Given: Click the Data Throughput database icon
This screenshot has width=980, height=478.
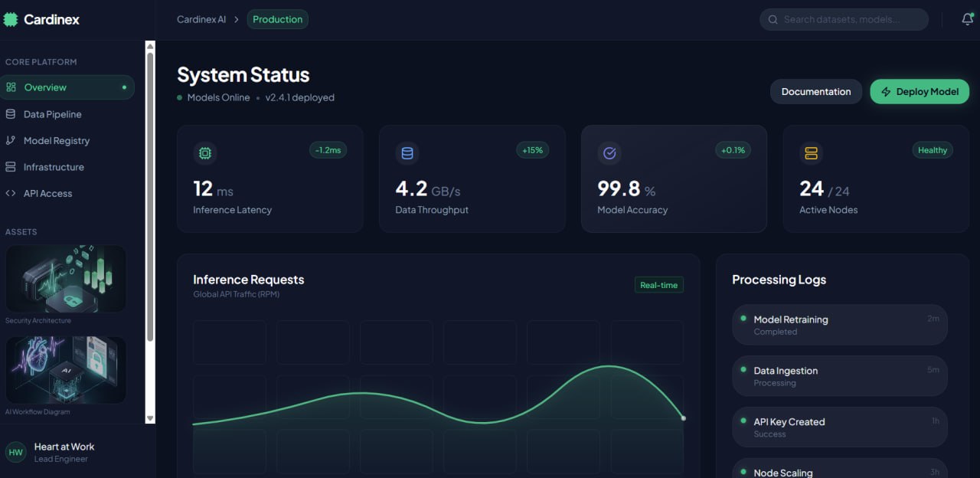Looking at the screenshot, I should pos(407,153).
